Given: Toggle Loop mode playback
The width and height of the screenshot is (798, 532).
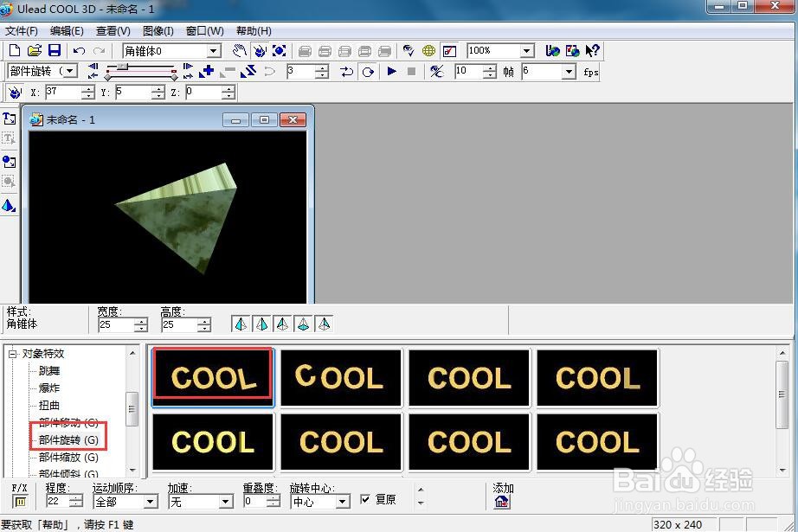Looking at the screenshot, I should [x=368, y=71].
